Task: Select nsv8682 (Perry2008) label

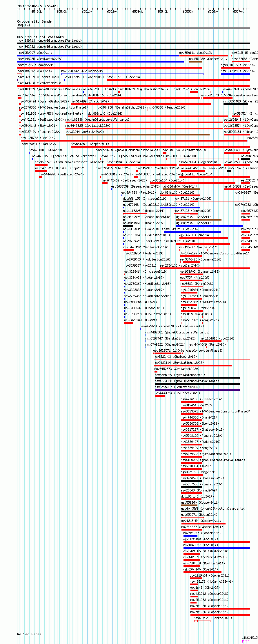Action: point(197,284)
